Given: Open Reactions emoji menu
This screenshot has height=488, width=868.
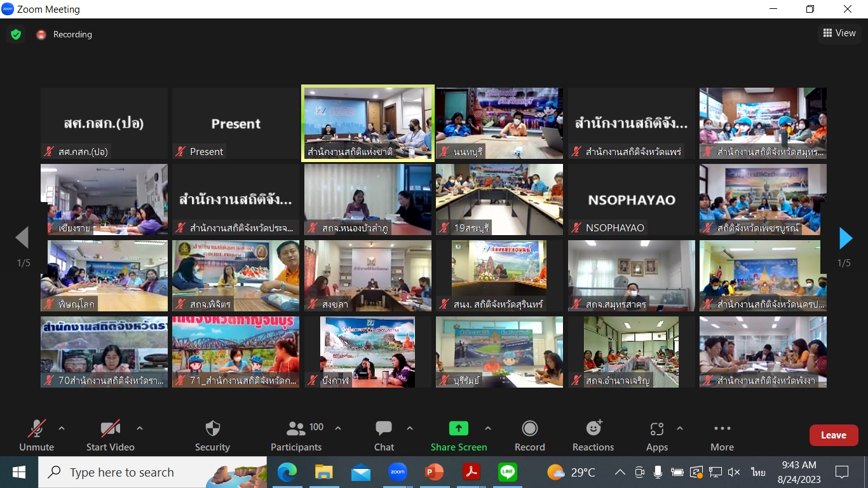Looking at the screenshot, I should [x=593, y=435].
